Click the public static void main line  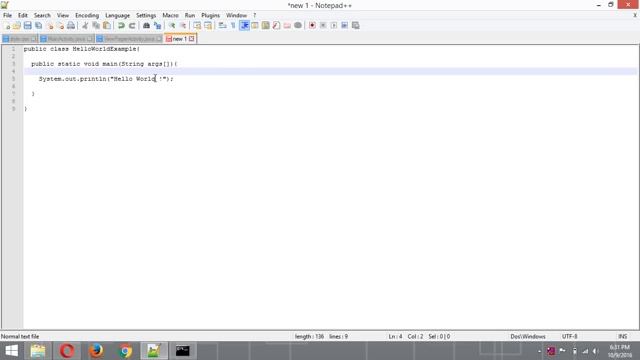tap(104, 64)
